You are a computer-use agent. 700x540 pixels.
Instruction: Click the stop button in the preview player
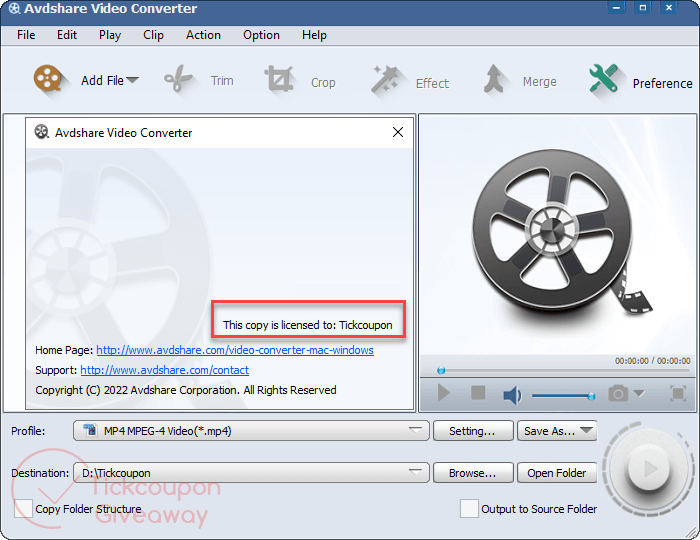478,393
